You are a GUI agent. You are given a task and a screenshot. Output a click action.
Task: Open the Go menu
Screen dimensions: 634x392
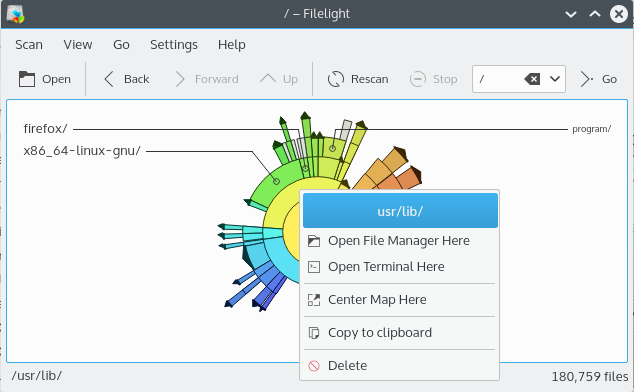121,44
